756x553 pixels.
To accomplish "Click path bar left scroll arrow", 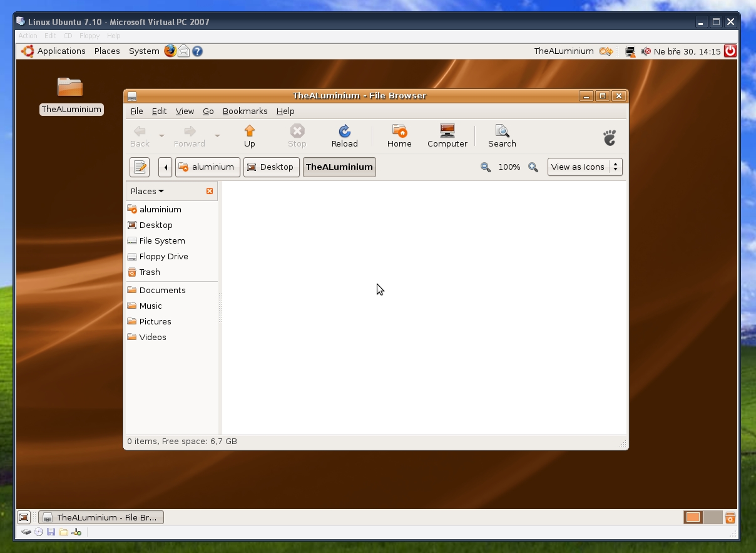I will pyautogui.click(x=165, y=167).
